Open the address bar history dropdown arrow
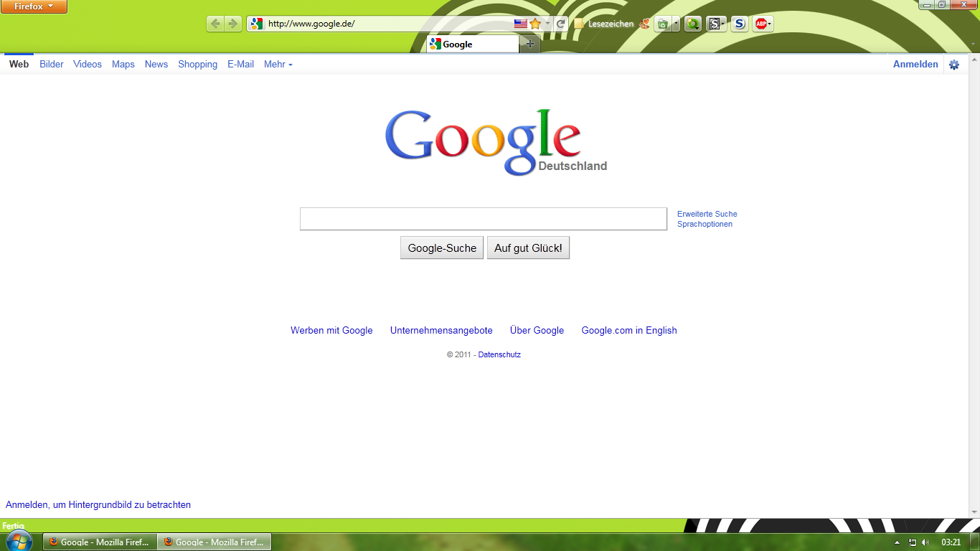Image resolution: width=980 pixels, height=551 pixels. click(x=547, y=24)
